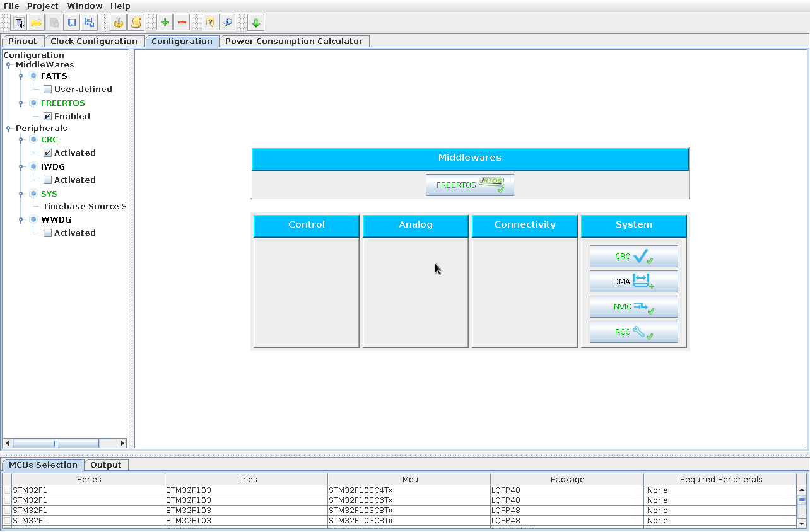Click the Generate Report scroll icon

click(136, 23)
